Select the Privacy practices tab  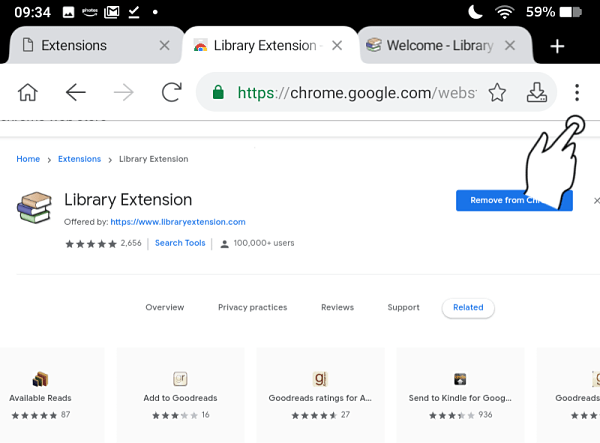point(252,307)
